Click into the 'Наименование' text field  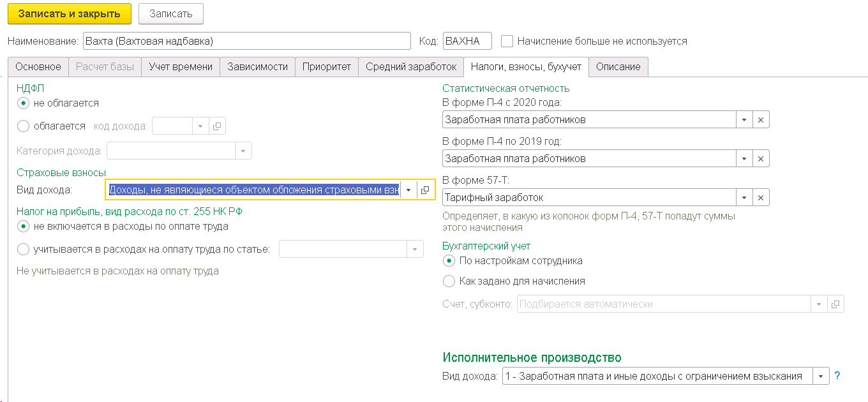click(246, 41)
